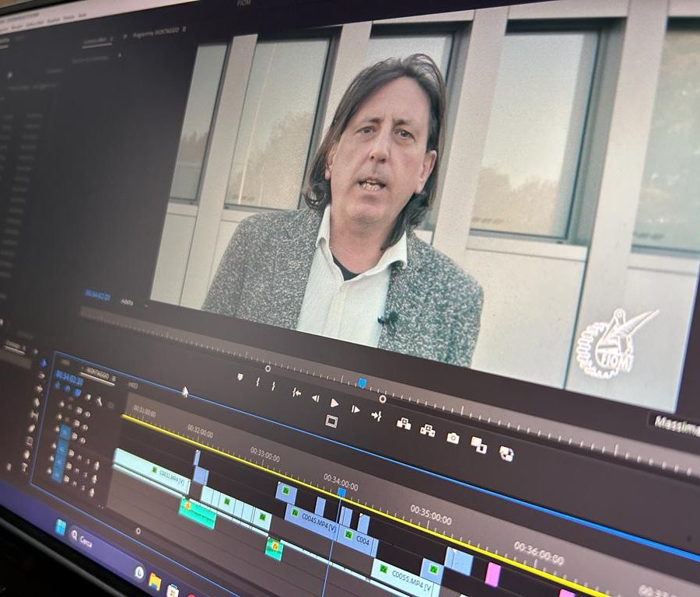Open the timeline wrench display settings
The width and height of the screenshot is (700, 597).
tap(99, 401)
